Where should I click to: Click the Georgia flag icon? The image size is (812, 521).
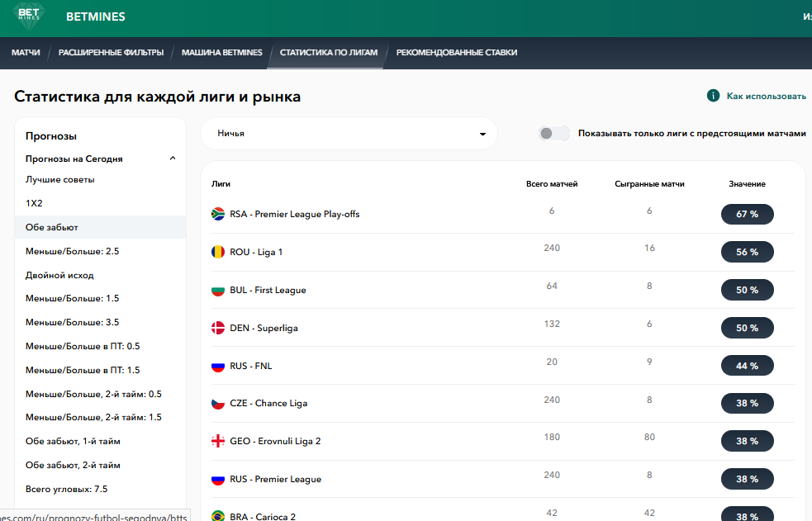(x=218, y=441)
